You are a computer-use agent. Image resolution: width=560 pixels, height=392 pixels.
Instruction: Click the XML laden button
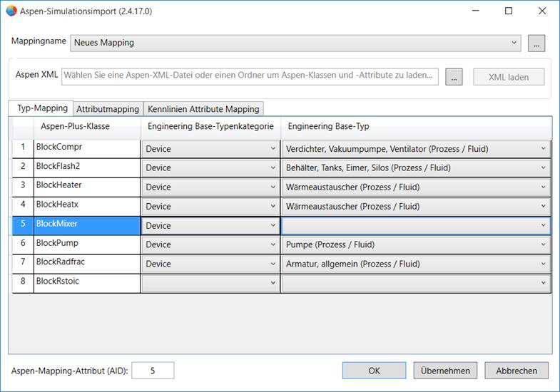509,77
